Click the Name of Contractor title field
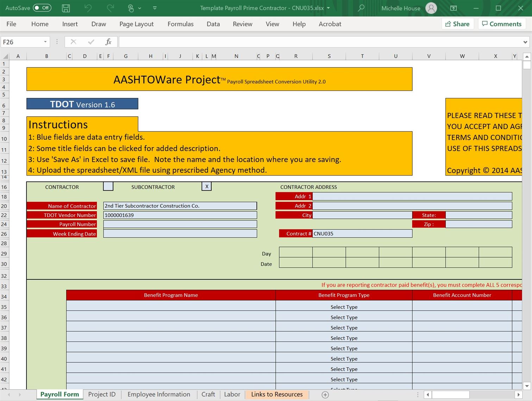This screenshot has height=401, width=532. click(x=62, y=206)
